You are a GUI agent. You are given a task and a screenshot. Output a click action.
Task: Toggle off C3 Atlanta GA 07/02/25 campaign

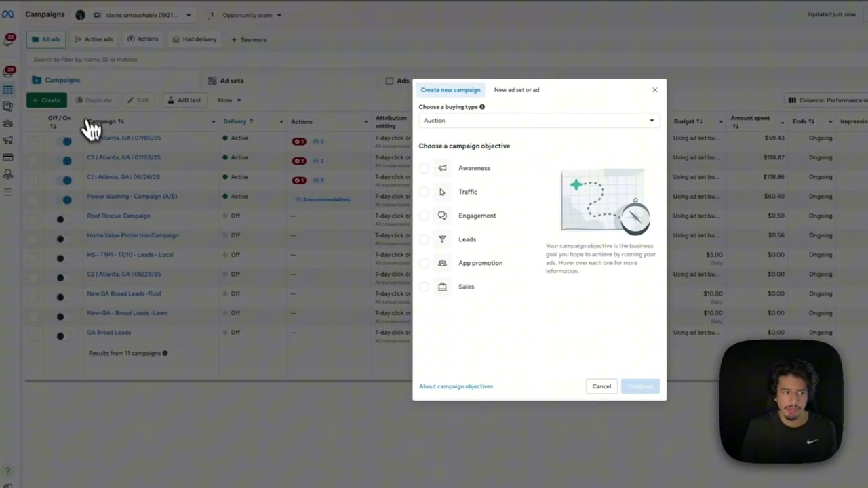[x=63, y=161]
